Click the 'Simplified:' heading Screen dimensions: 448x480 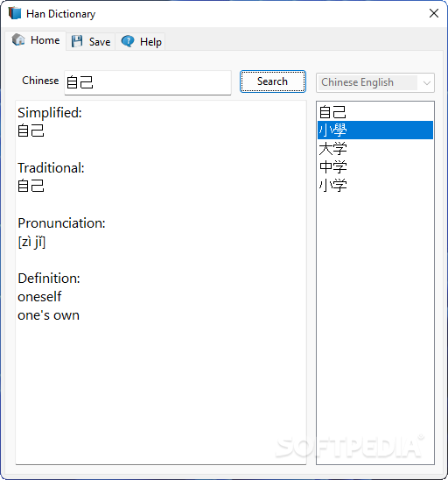[50, 113]
